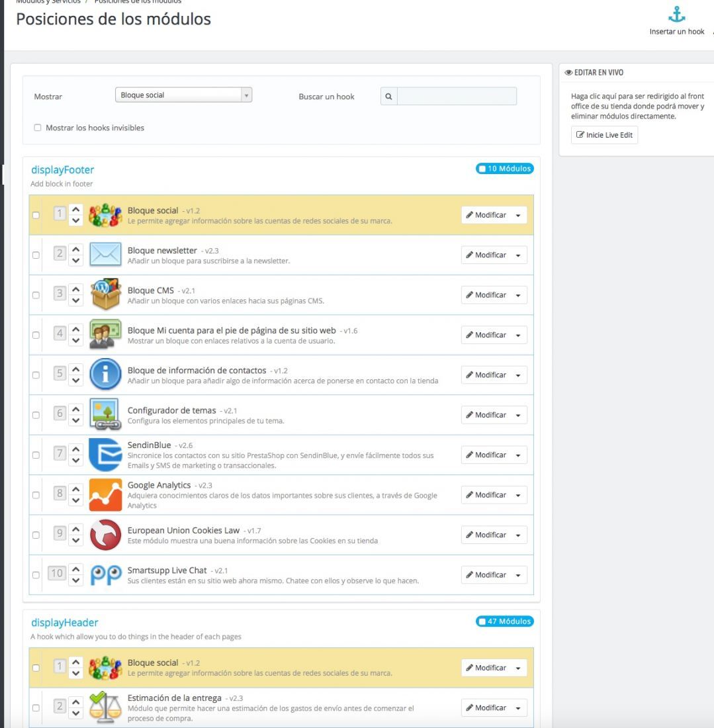
Task: Move Bloque newsletter down one position
Action: click(x=76, y=261)
